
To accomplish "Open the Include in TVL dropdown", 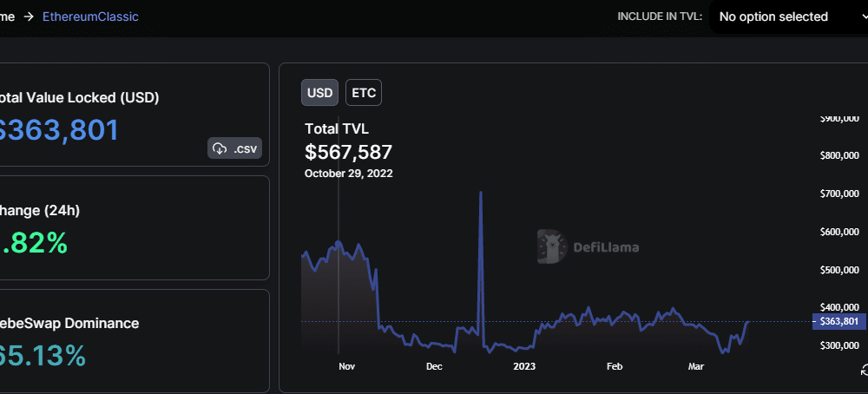I will point(789,16).
